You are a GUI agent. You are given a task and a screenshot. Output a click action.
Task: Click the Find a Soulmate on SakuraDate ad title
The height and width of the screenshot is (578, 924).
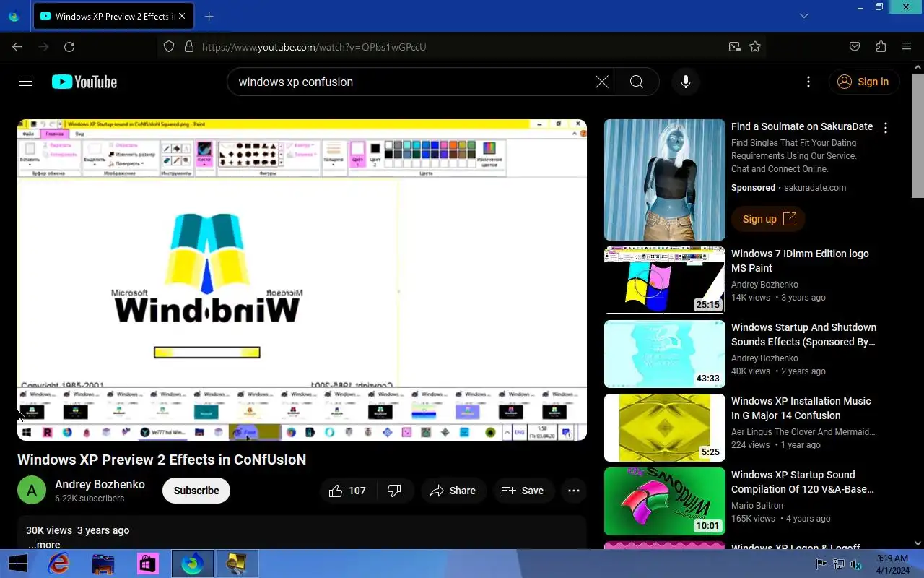[x=802, y=126]
